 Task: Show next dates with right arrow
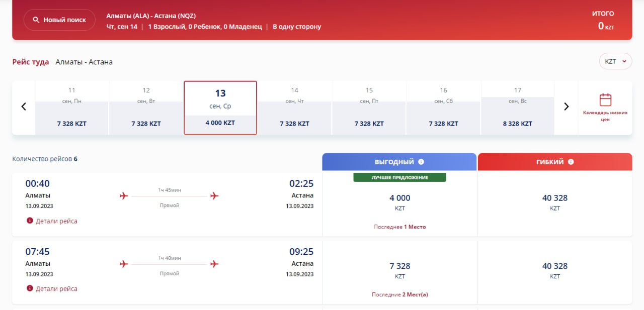click(566, 107)
